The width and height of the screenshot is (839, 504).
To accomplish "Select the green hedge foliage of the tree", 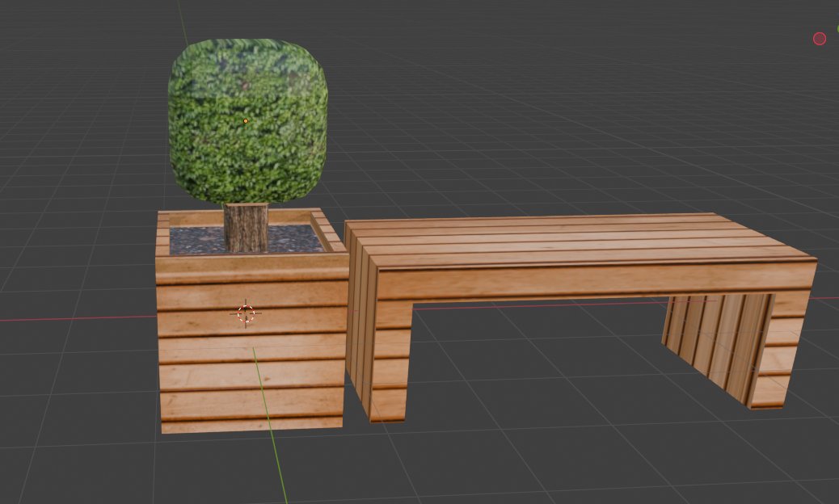I will [x=248, y=121].
